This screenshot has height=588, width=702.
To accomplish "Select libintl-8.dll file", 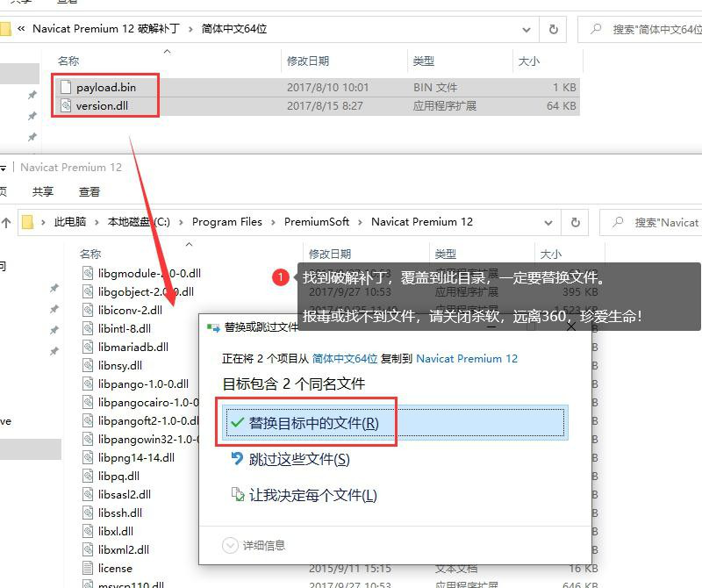I will coord(125,328).
